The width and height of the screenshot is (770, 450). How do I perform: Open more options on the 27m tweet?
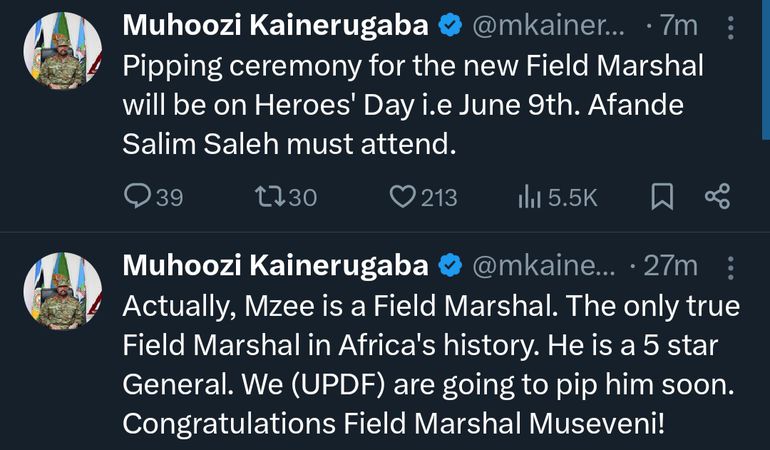pyautogui.click(x=730, y=268)
